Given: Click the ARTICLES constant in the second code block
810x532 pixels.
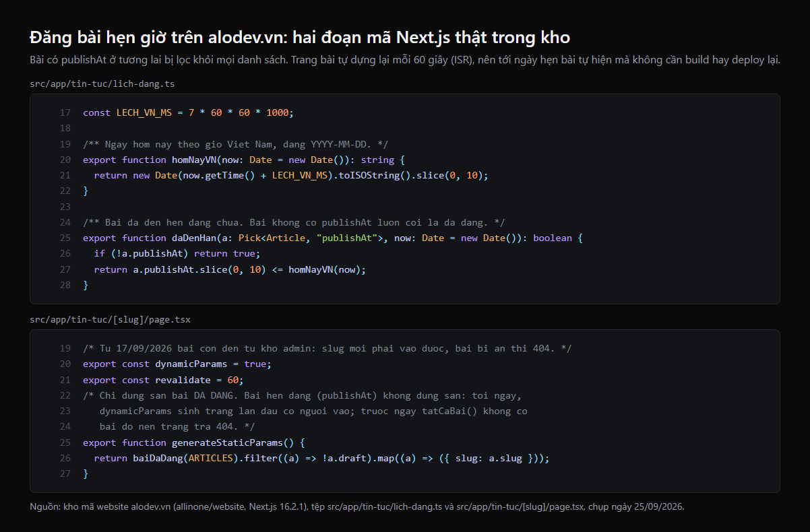Looking at the screenshot, I should 210,458.
